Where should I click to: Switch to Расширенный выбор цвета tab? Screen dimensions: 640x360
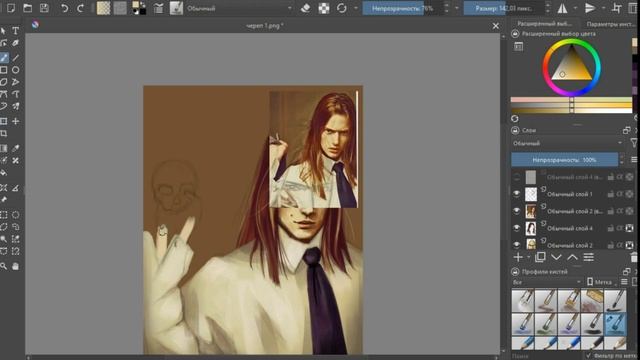pos(544,24)
